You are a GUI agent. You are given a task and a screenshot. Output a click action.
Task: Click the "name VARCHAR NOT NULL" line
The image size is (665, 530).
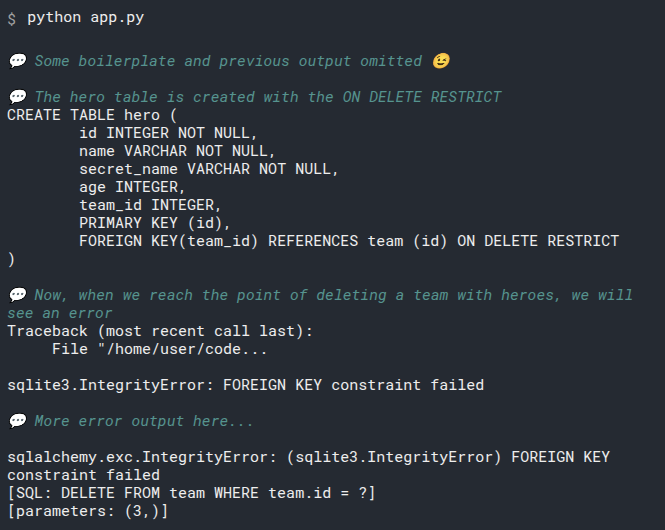click(x=177, y=151)
